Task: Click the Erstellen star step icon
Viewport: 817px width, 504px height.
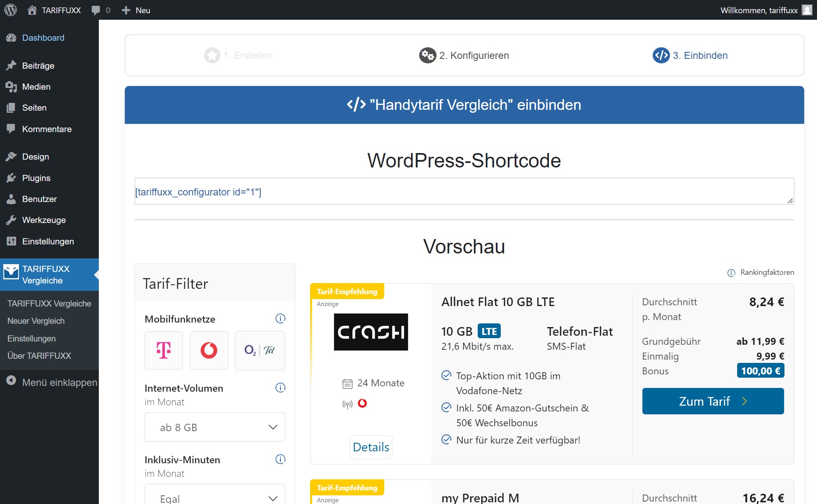Action: point(212,55)
